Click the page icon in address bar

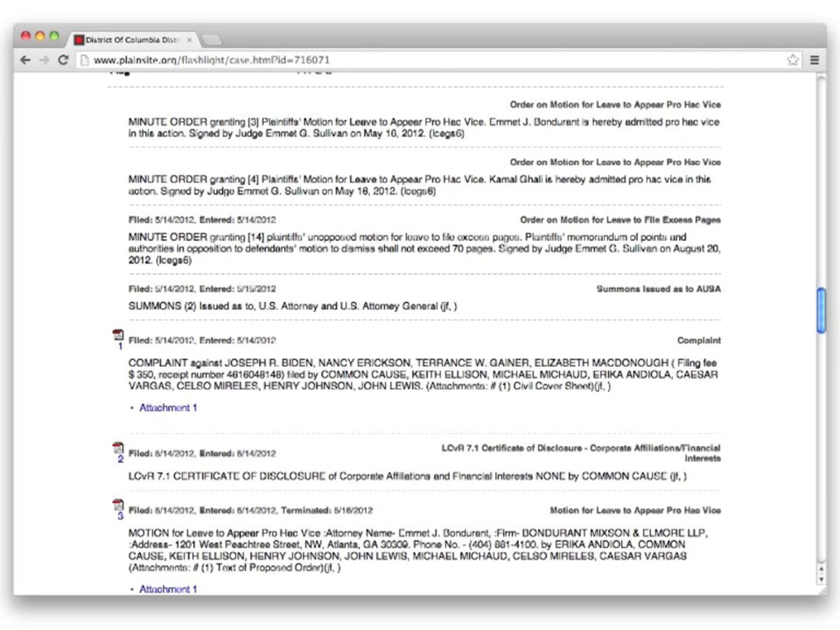(85, 60)
